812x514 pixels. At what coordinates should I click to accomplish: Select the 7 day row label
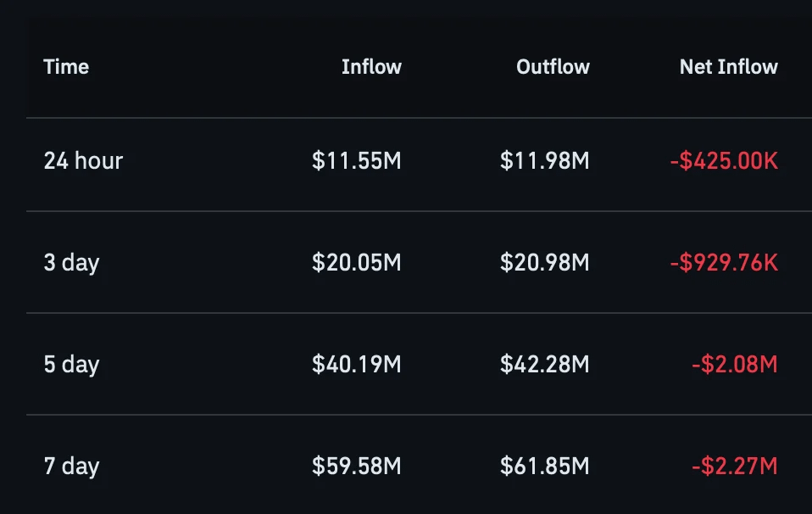point(71,466)
